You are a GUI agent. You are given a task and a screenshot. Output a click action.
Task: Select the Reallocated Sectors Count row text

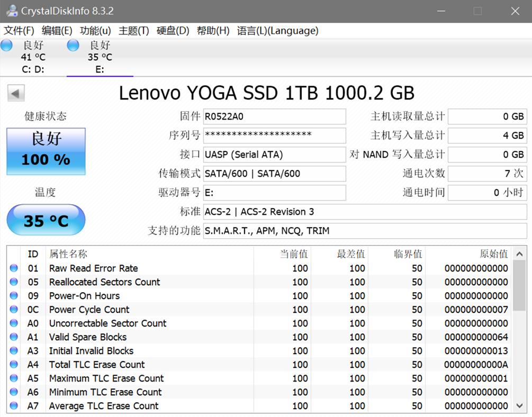[104, 282]
